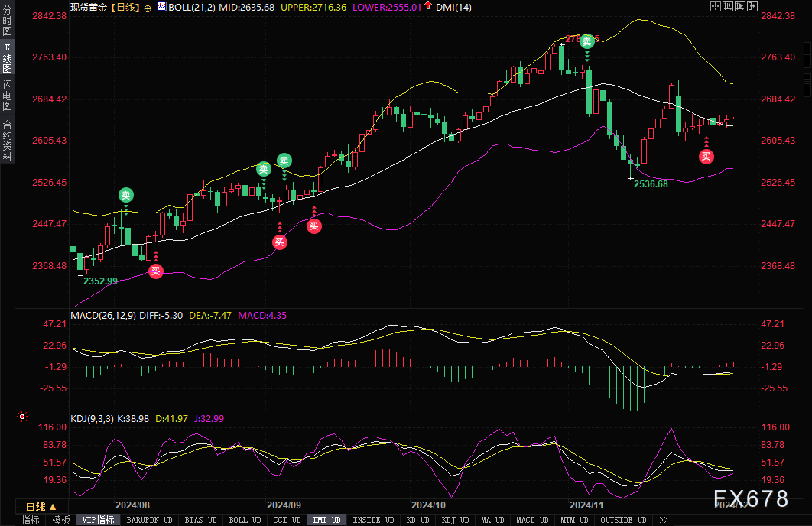The height and width of the screenshot is (526, 812).
Task: Apply the KDJ_UD indicator
Action: [455, 520]
